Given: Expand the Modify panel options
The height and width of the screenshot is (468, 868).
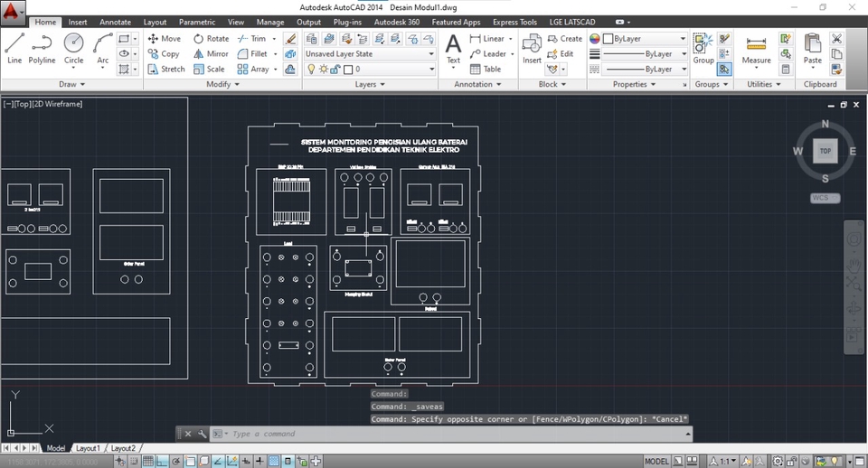Looking at the screenshot, I should 222,84.
